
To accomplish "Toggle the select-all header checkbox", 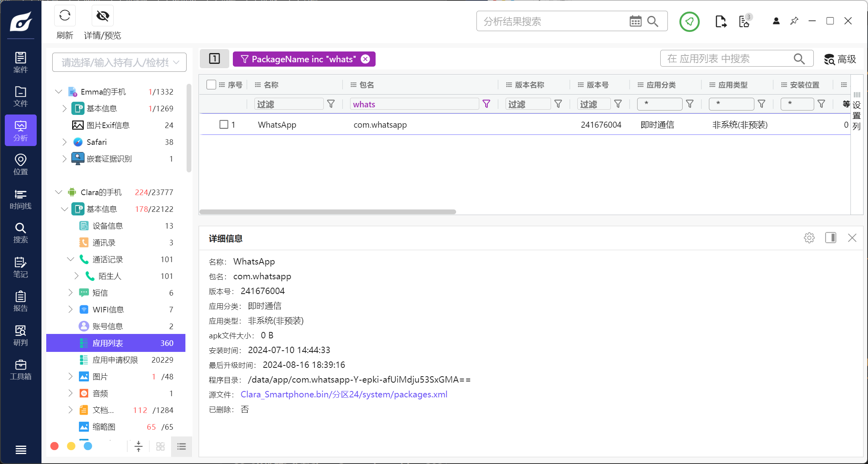I will coord(211,85).
